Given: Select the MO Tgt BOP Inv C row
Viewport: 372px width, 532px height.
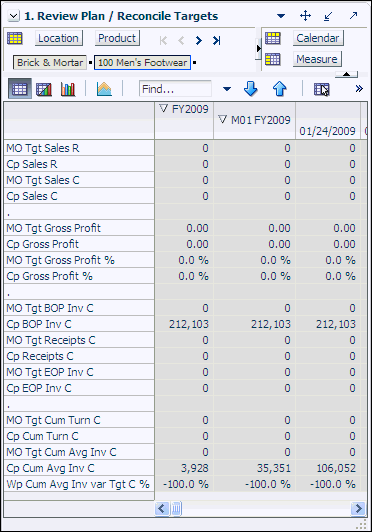Looking at the screenshot, I should (x=79, y=308).
